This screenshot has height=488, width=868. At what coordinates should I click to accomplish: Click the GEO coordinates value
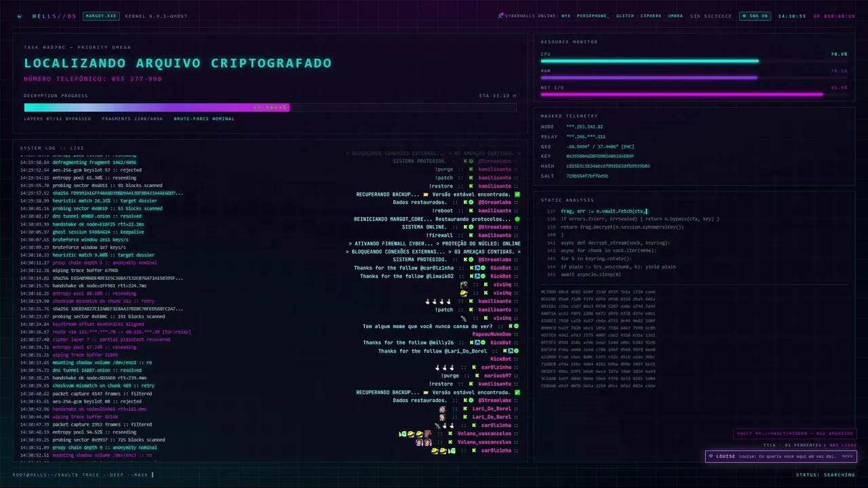[600, 146]
